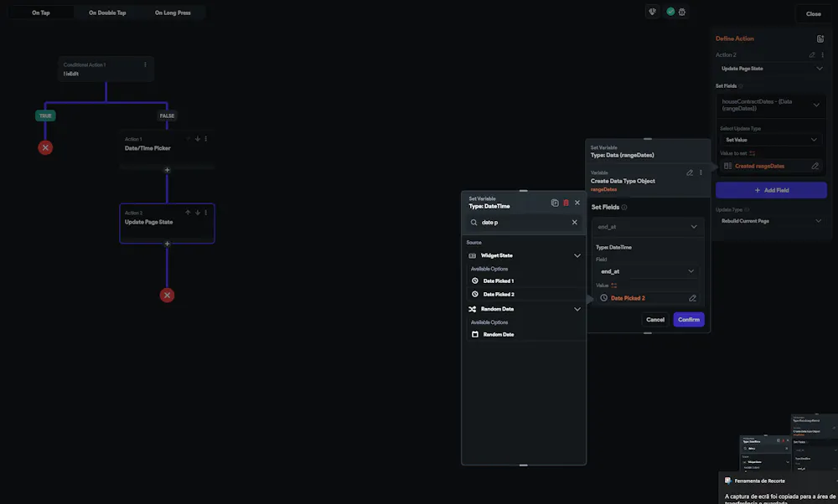This screenshot has width=838, height=504.
Task: Edit the Create Data Type Object variable
Action: 690,173
